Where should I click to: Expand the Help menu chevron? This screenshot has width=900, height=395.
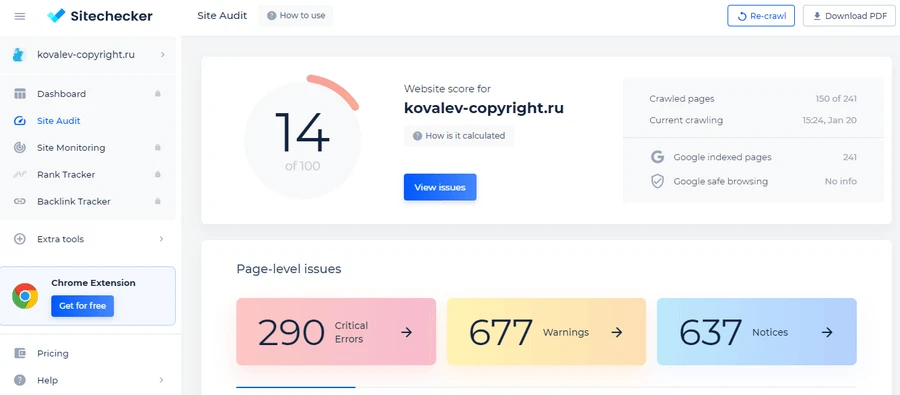[x=161, y=380]
